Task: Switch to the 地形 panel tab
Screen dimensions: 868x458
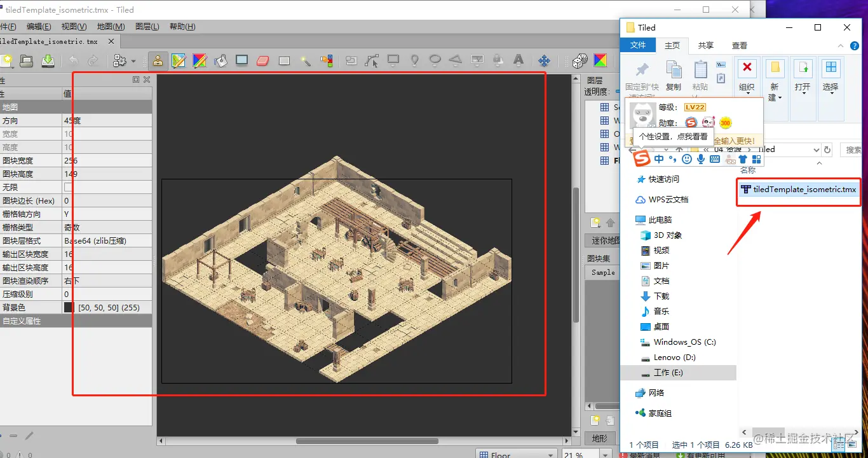Action: [599, 438]
